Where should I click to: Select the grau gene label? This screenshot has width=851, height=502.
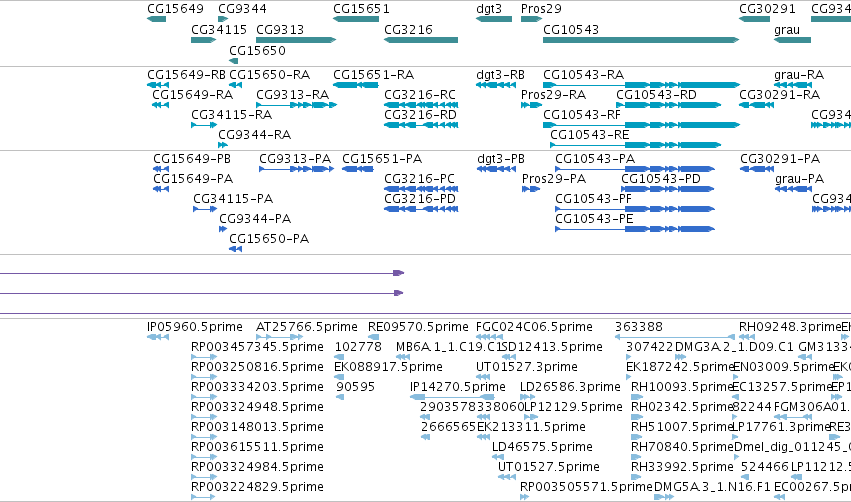point(787,30)
